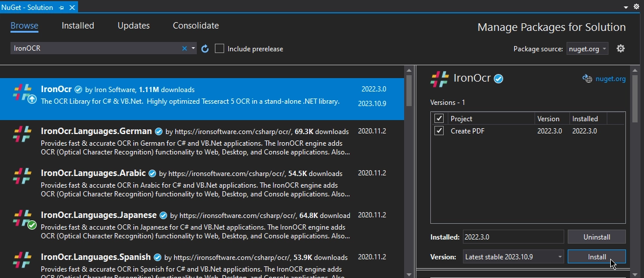Image resolution: width=644 pixels, height=278 pixels.
Task: Open package source settings gear
Action: point(621,49)
